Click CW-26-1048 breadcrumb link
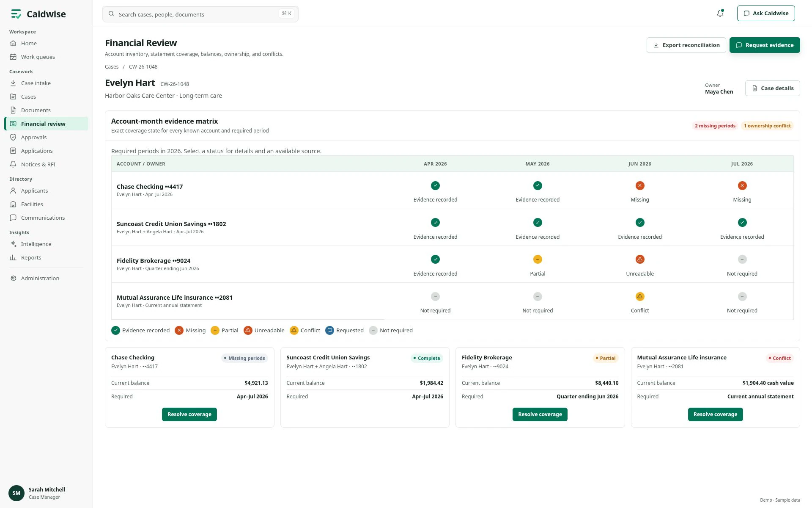This screenshot has height=508, width=812. point(143,66)
